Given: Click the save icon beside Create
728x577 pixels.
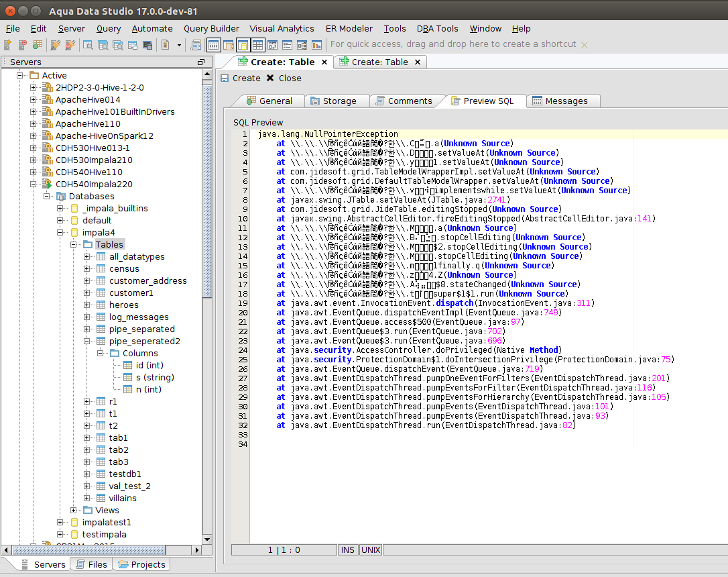Looking at the screenshot, I should point(225,78).
